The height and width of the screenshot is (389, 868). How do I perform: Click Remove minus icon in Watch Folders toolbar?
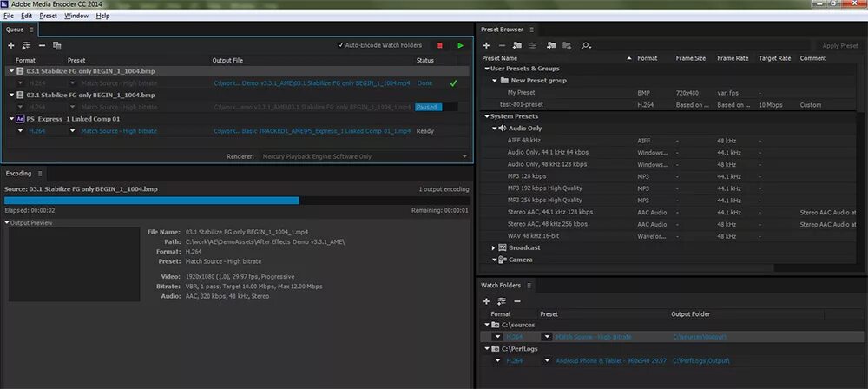pyautogui.click(x=517, y=301)
